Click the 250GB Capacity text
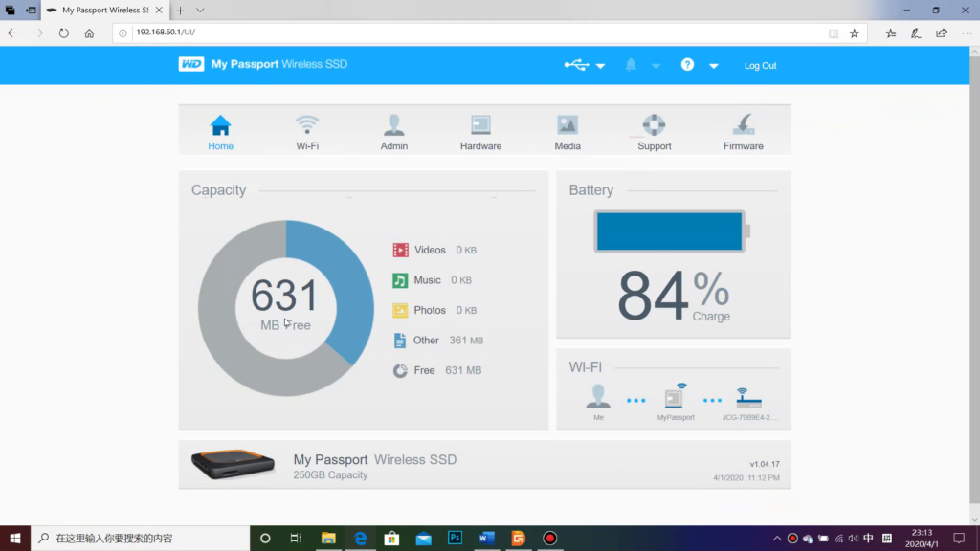The width and height of the screenshot is (980, 551). 330,474
